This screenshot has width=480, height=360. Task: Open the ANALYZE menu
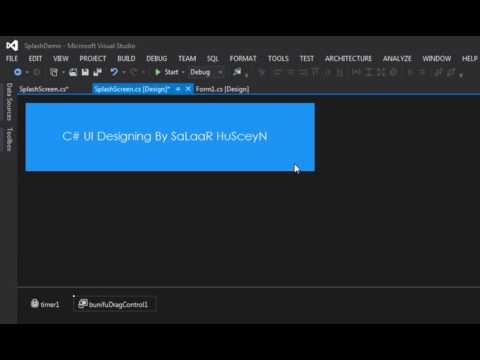[x=397, y=59]
